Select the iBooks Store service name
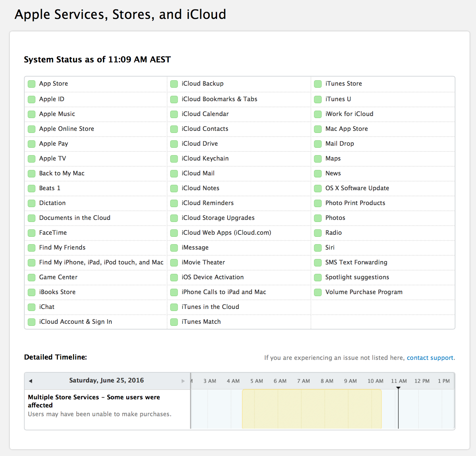476x456 pixels. 57,292
